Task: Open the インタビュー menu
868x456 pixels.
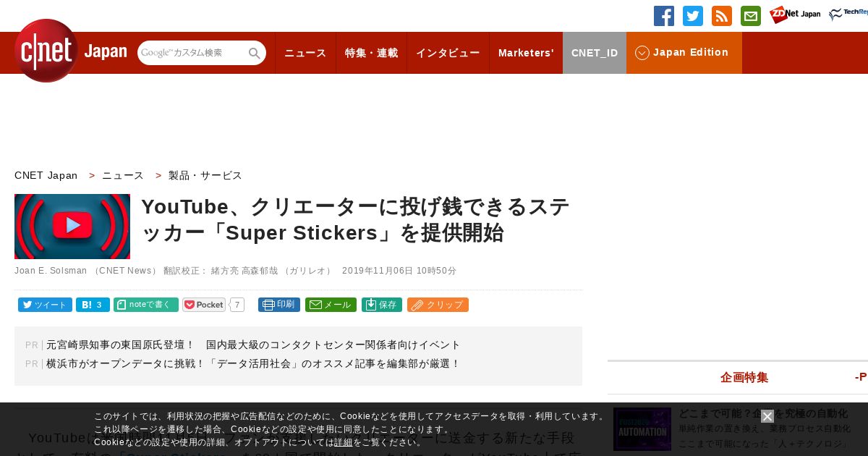Action: click(x=448, y=53)
